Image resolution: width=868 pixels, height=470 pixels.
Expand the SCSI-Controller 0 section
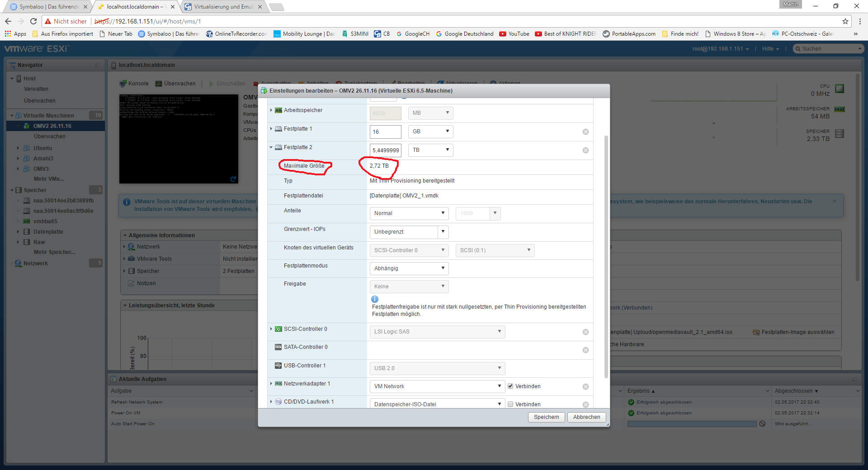[x=271, y=329]
